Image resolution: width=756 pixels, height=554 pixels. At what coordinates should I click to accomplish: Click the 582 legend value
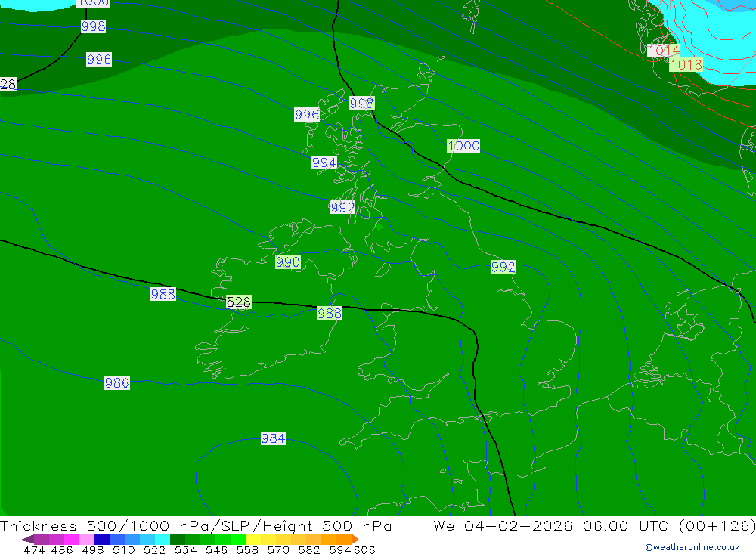pos(309,549)
